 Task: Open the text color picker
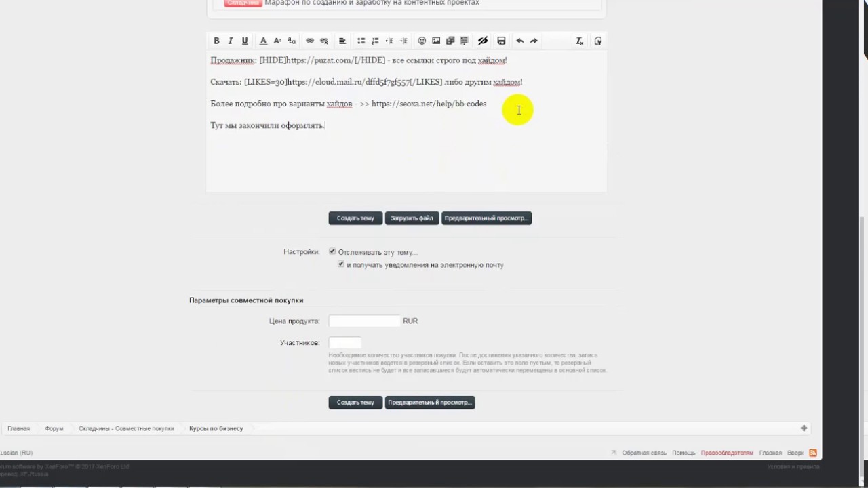coord(263,41)
